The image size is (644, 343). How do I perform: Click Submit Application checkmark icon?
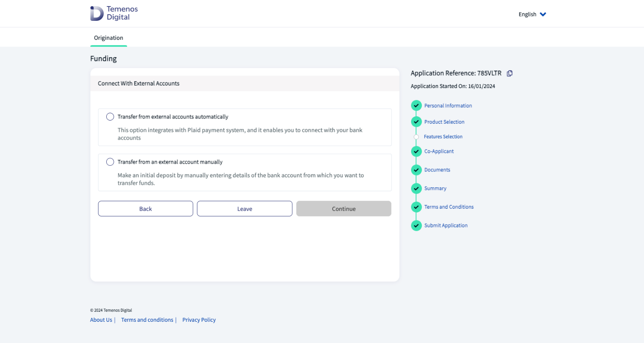click(416, 225)
